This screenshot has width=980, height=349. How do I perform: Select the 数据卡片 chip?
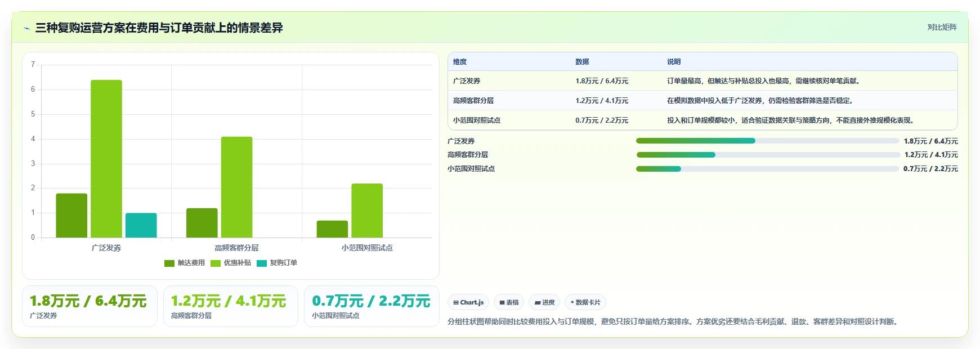tap(585, 302)
